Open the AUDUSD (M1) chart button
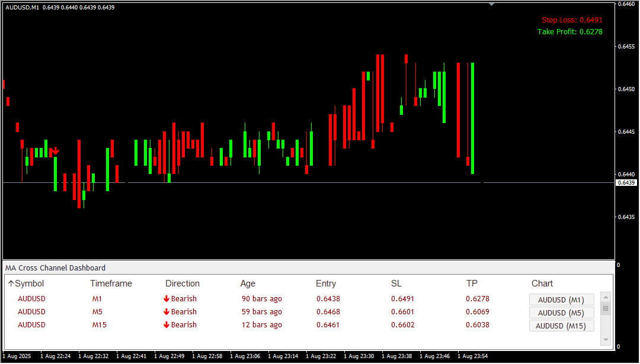 pyautogui.click(x=561, y=299)
